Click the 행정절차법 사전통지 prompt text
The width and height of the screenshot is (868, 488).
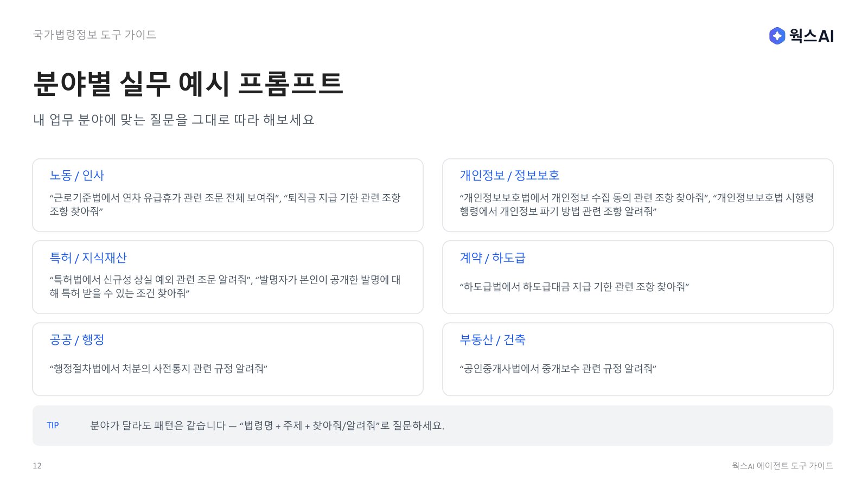pyautogui.click(x=158, y=369)
